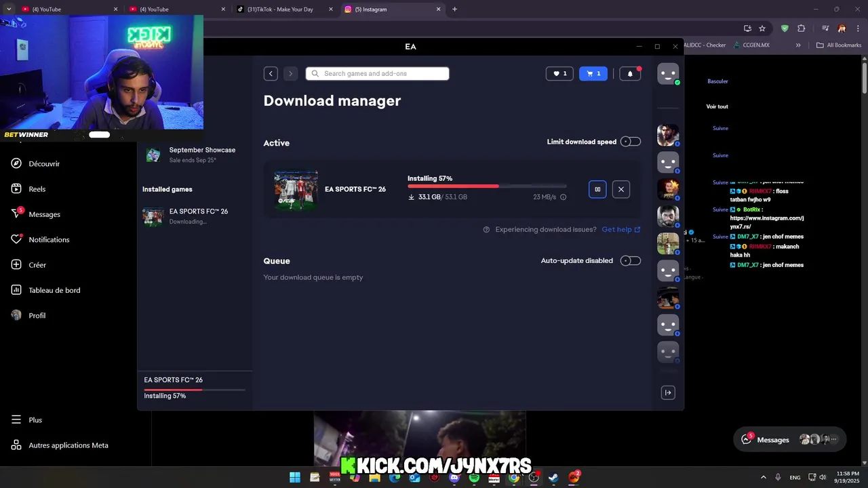868x488 pixels.
Task: Open Chrome profile avatar
Action: pyautogui.click(x=842, y=28)
